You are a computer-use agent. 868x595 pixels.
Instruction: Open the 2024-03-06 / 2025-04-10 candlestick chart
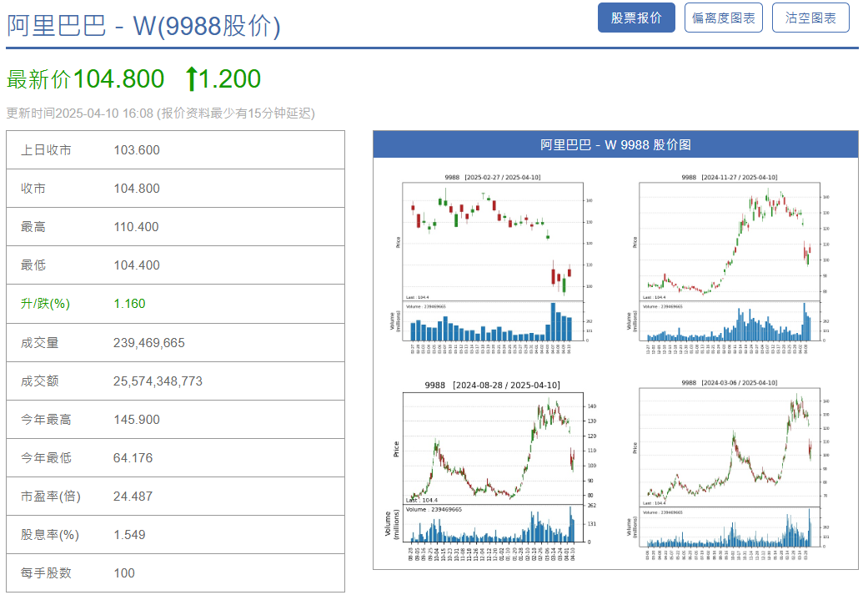pyautogui.click(x=729, y=471)
